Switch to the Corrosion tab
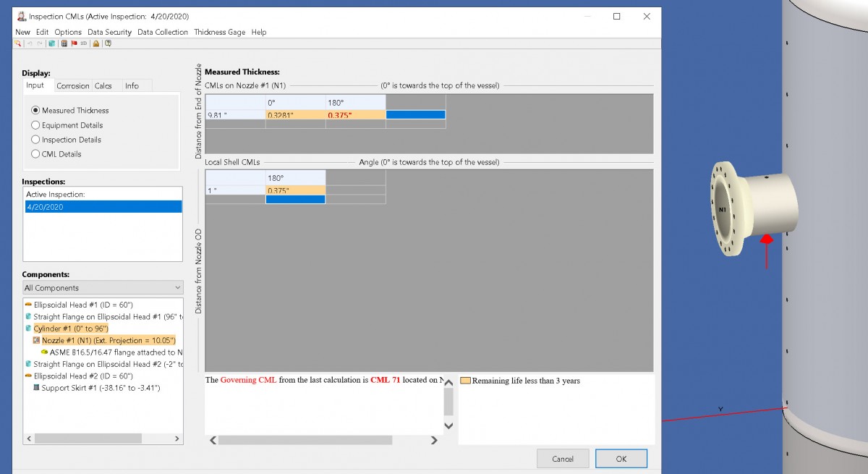 tap(72, 85)
